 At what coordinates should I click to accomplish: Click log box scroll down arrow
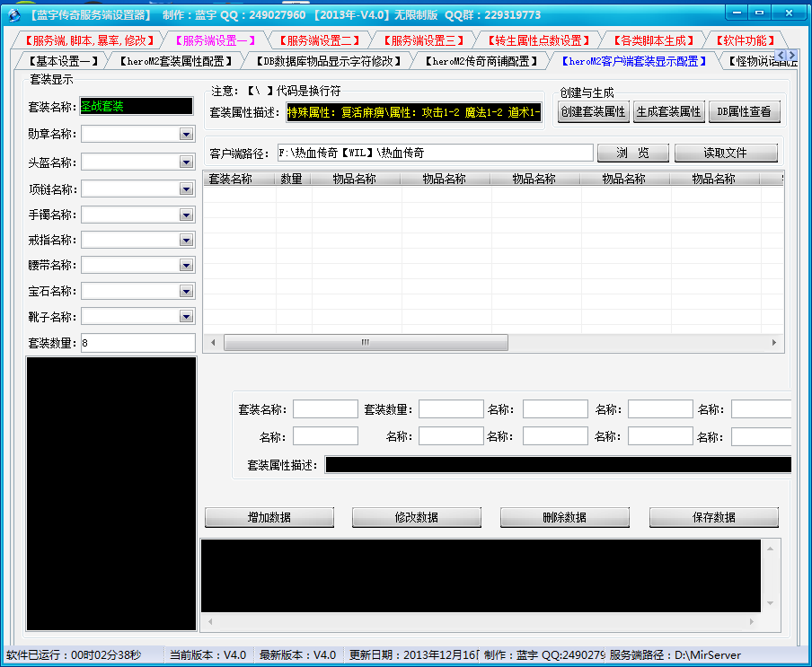pyautogui.click(x=770, y=603)
